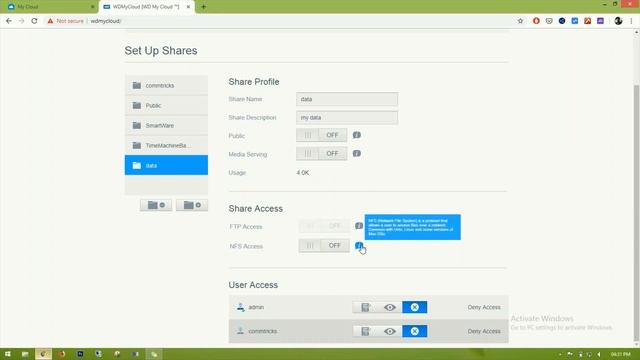
Task: Switch to the My Cloud browser tab
Action: point(49,7)
